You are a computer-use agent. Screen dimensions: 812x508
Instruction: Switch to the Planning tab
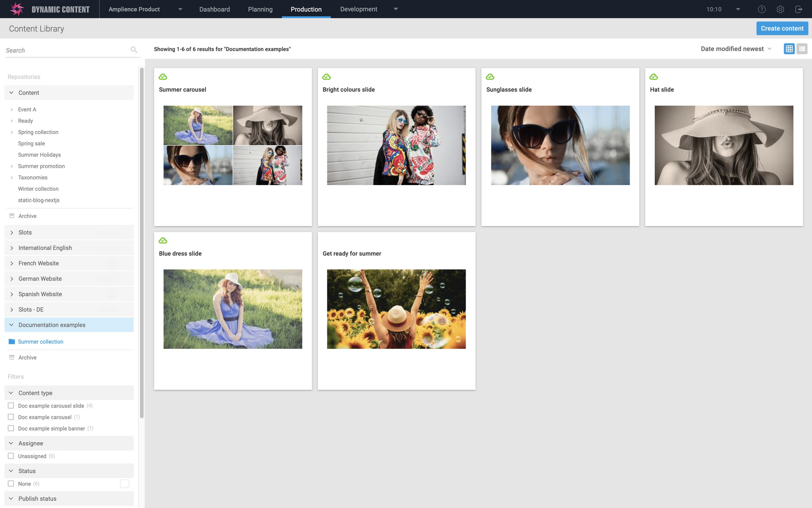[x=260, y=9]
